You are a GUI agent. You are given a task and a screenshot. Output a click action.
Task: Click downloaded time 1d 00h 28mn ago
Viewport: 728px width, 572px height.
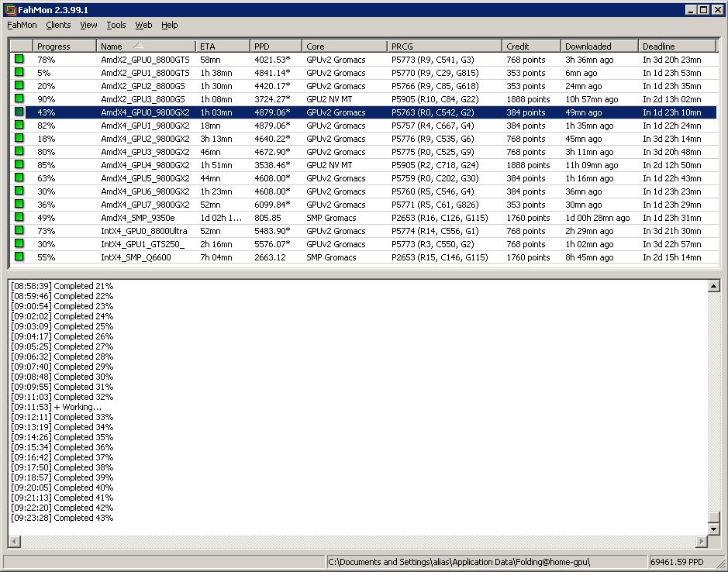click(597, 218)
